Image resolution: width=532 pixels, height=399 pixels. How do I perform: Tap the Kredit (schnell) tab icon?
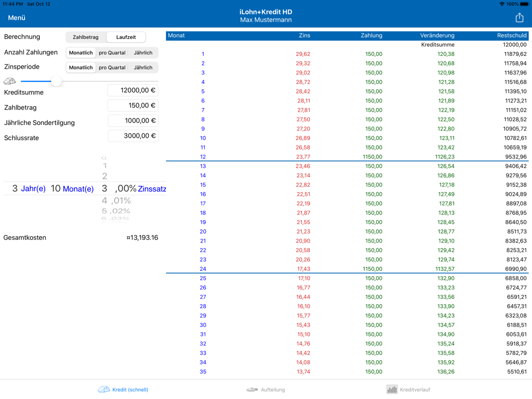pyautogui.click(x=104, y=389)
